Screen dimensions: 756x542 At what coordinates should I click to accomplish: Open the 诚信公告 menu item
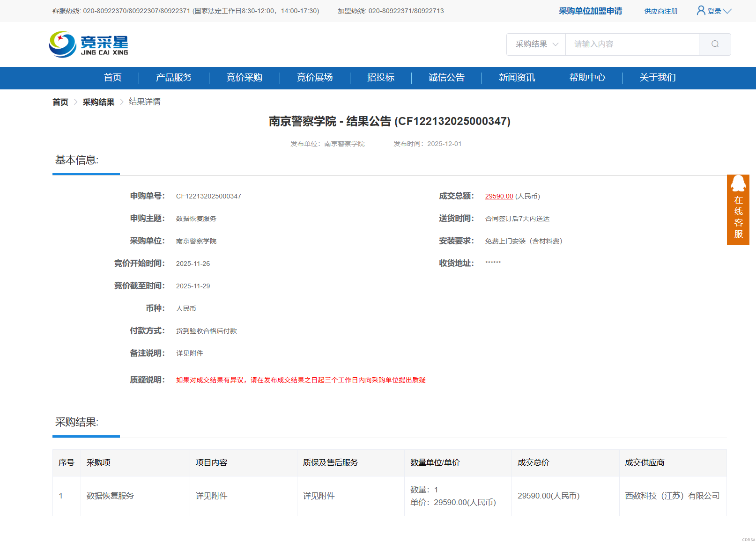[x=445, y=78]
